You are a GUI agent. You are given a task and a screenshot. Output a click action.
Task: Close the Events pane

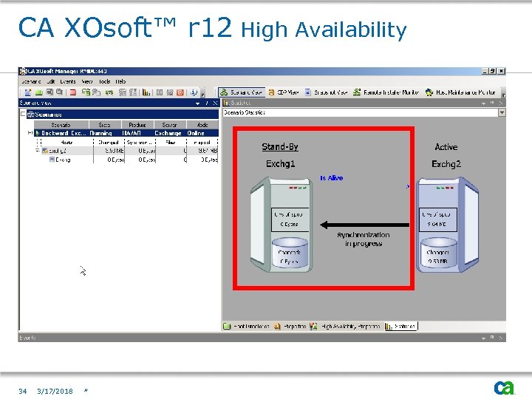(501, 338)
